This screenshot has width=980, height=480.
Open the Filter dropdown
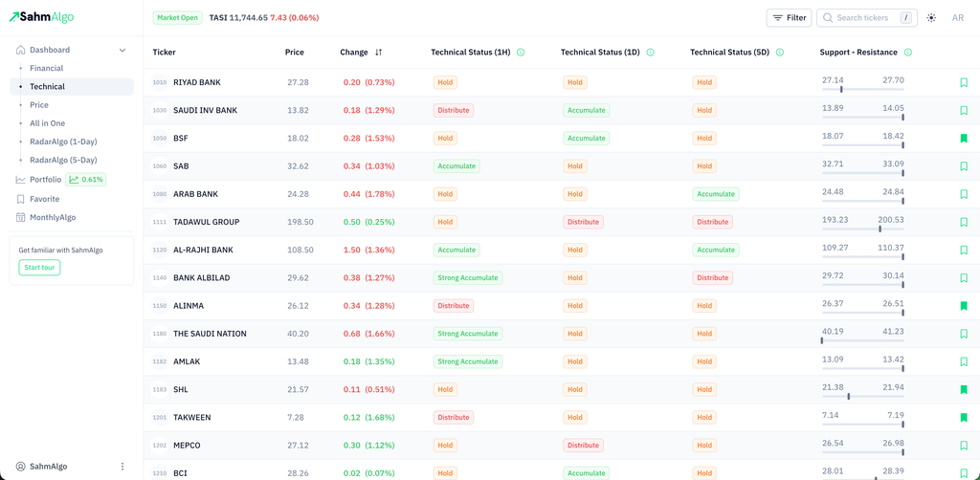pyautogui.click(x=790, y=18)
